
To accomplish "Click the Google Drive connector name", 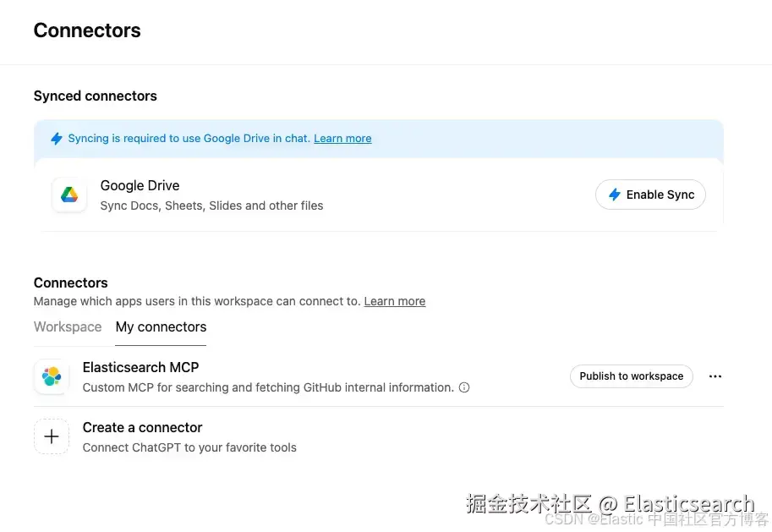I will 140,185.
